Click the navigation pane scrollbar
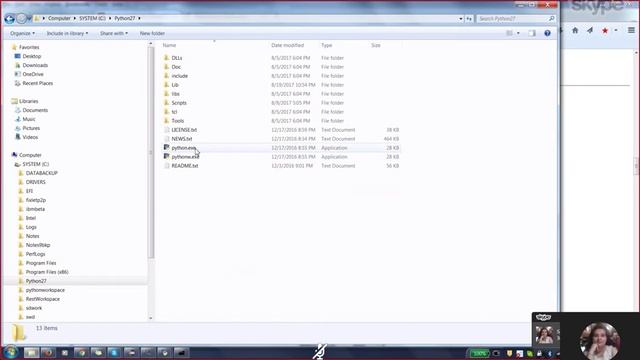Viewport: 640px width, 360px height. tap(151, 153)
